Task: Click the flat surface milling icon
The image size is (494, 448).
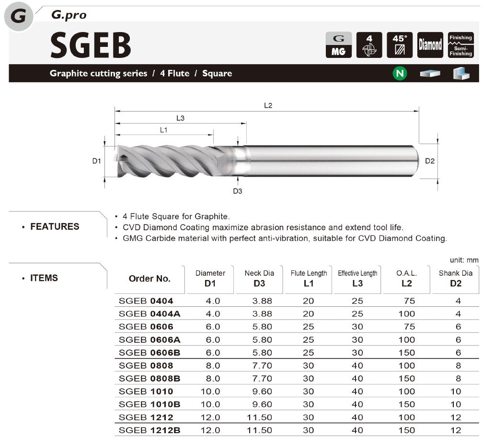Action: 429,74
